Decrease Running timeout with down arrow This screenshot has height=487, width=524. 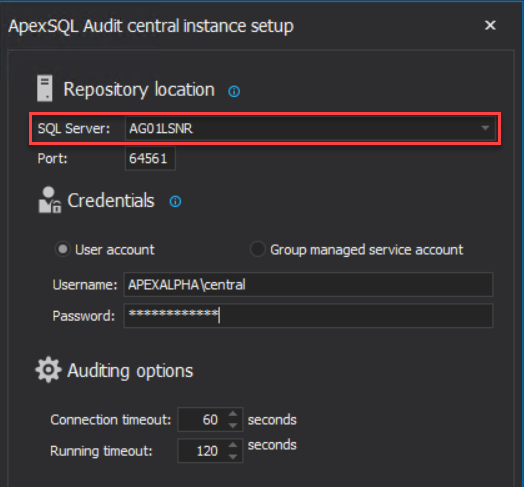coord(233,457)
